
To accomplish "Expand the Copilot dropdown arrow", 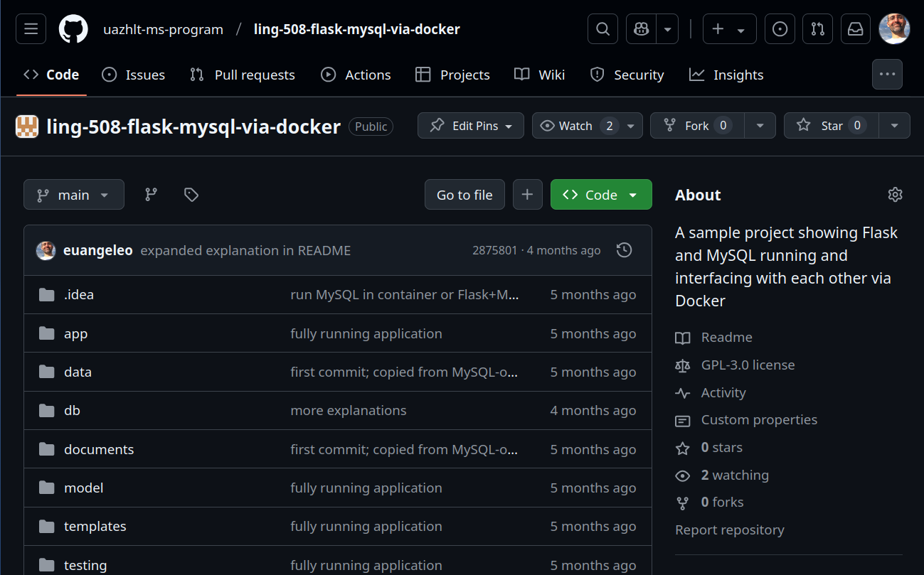I will [x=667, y=29].
